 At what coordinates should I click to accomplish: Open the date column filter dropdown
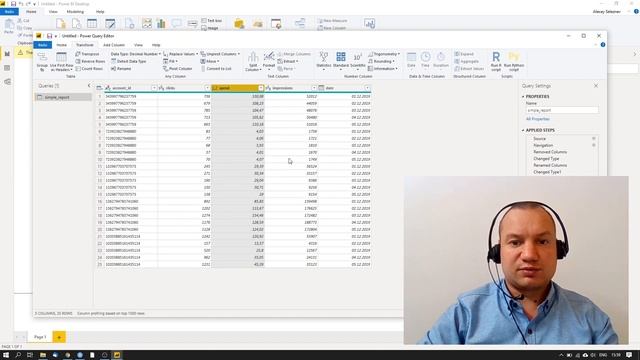[367, 88]
